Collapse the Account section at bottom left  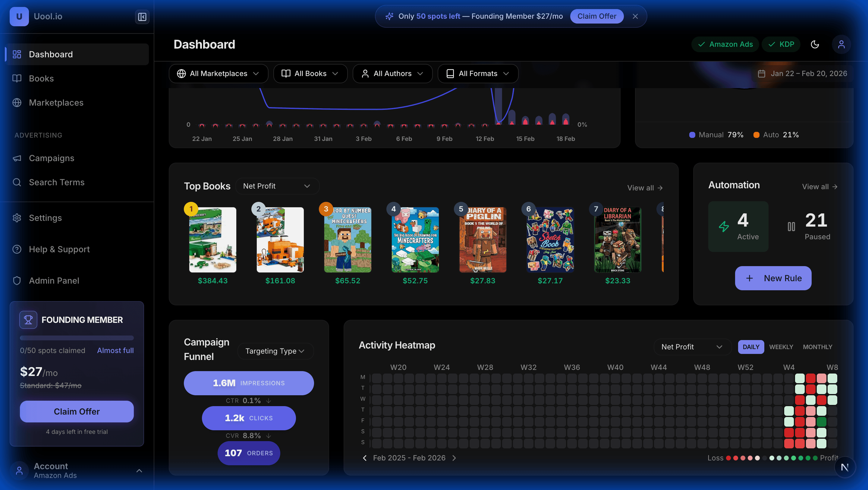(x=139, y=471)
